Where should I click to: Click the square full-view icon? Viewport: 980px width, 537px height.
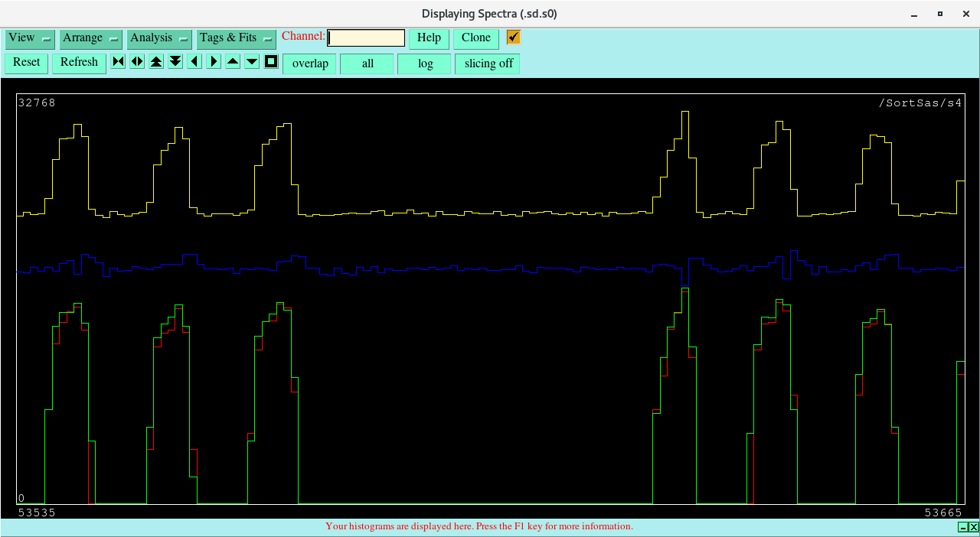271,62
